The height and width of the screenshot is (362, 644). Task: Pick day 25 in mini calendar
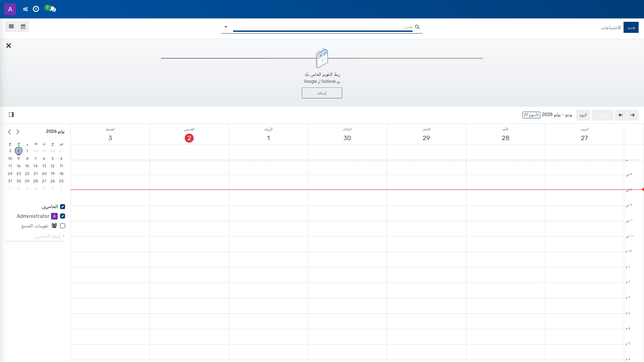tap(61, 181)
